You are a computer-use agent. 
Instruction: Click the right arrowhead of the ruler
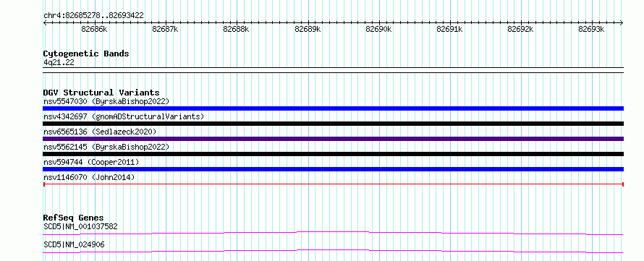click(x=622, y=23)
